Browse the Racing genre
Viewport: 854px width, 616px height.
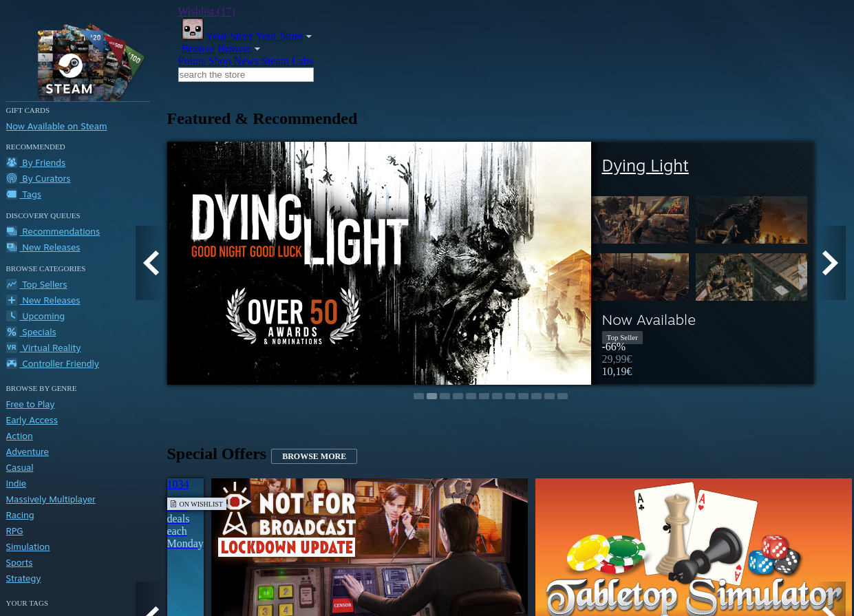[x=20, y=515]
